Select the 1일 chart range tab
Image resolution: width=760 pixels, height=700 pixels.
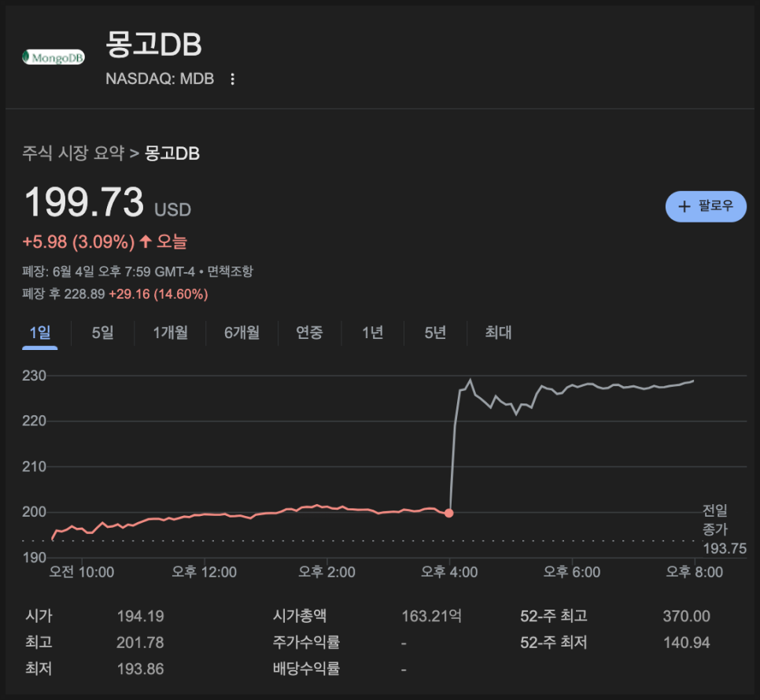[x=40, y=333]
